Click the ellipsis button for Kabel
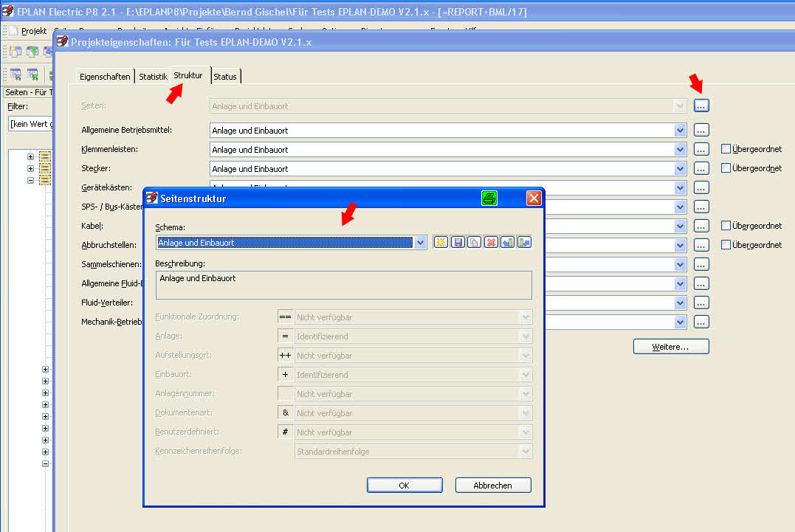The height and width of the screenshot is (532, 795). (x=701, y=226)
